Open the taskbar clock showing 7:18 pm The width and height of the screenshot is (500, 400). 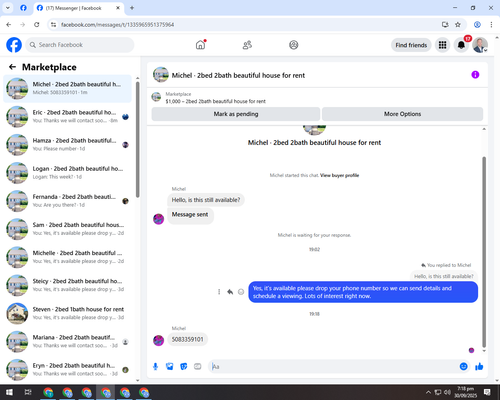(x=465, y=392)
